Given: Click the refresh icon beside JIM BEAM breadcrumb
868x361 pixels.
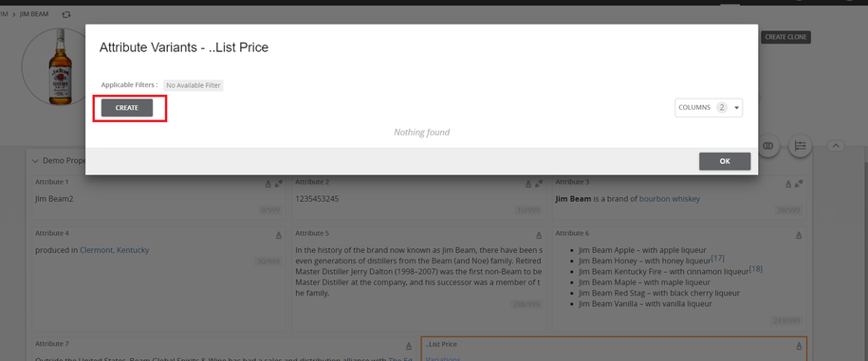Looking at the screenshot, I should [66, 14].
